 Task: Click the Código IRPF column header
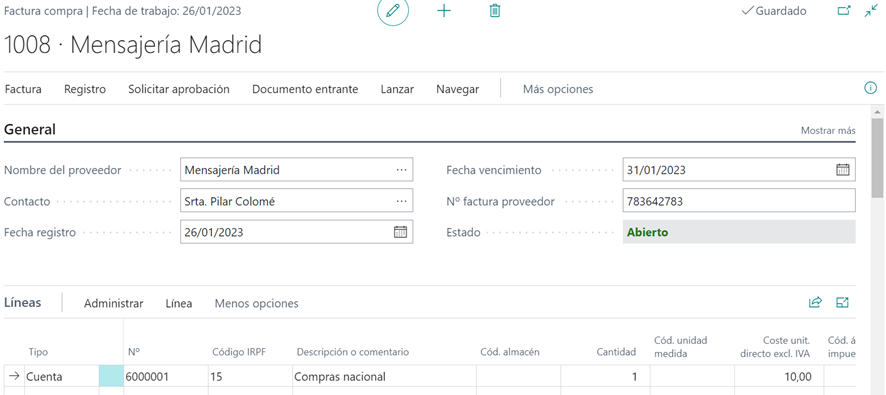(238, 352)
